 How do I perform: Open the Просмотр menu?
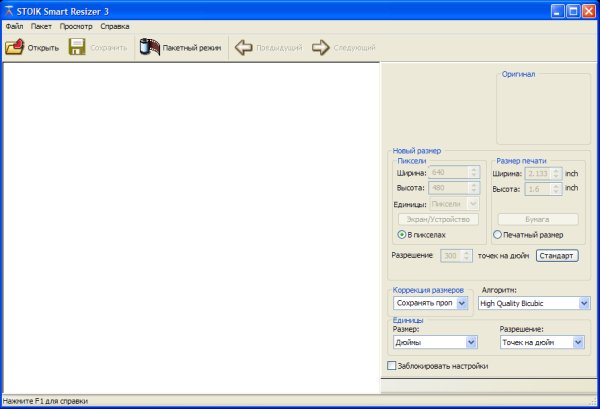click(x=76, y=26)
